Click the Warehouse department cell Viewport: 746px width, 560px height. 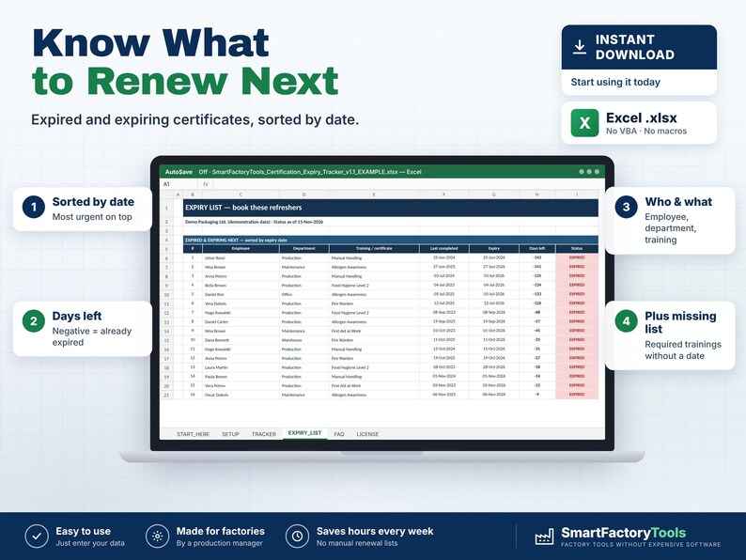point(304,340)
